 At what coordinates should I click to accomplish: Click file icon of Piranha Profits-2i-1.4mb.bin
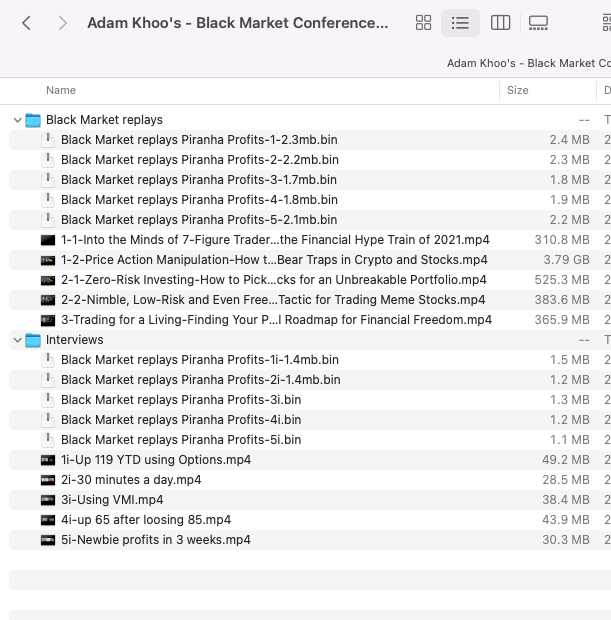click(48, 380)
